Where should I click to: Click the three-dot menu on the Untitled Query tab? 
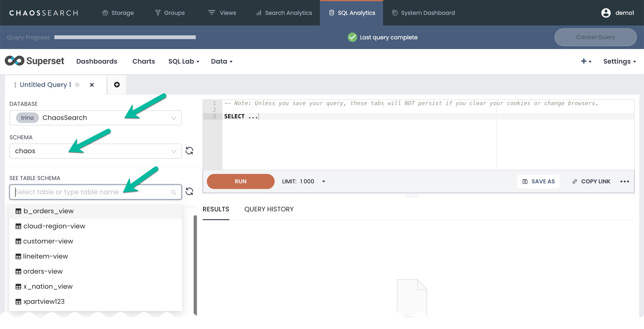pyautogui.click(x=15, y=85)
